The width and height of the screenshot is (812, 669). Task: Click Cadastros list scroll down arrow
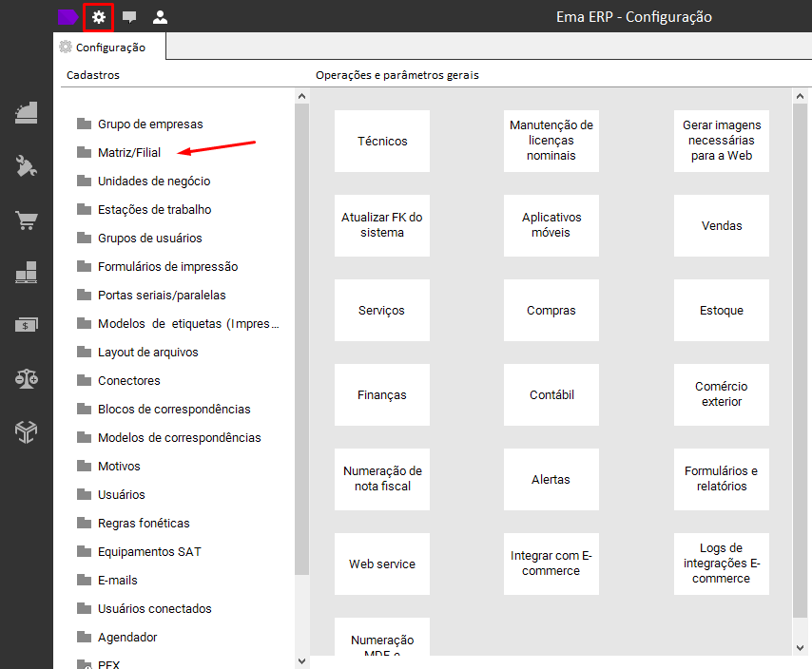302,660
